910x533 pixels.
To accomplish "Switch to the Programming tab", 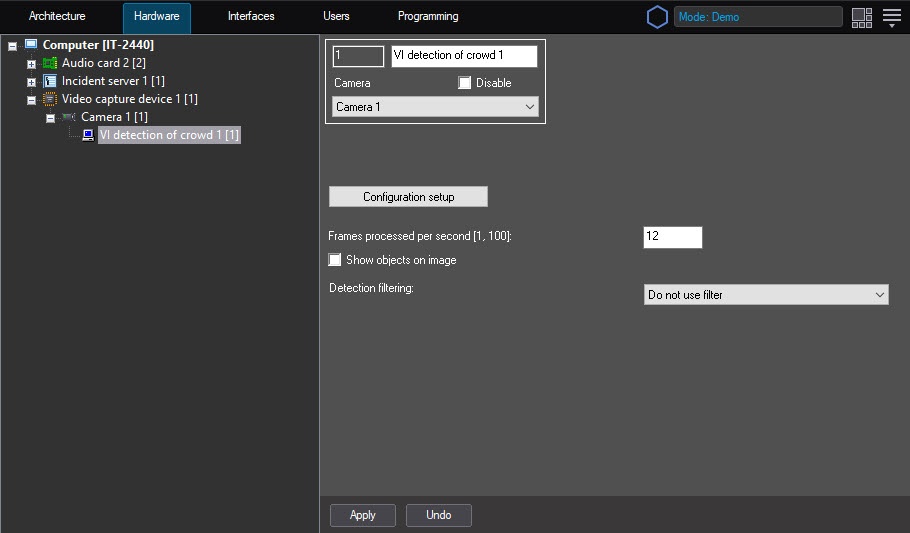I will 428,17.
